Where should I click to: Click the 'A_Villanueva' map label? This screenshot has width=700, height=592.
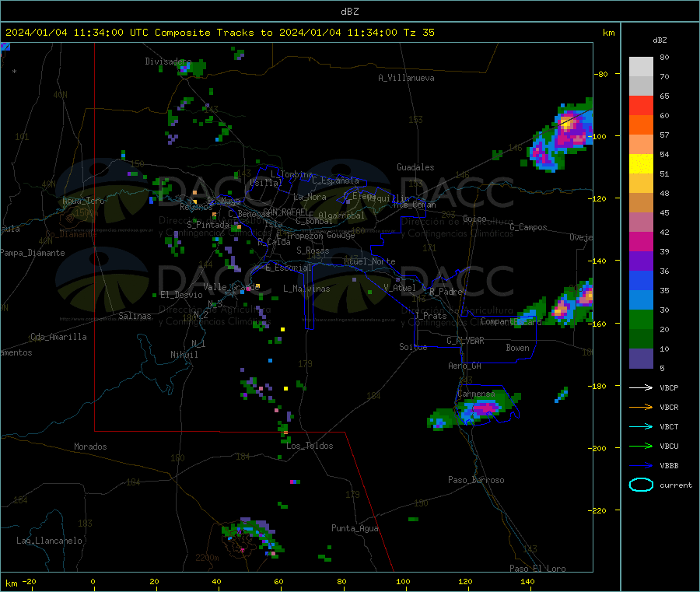(x=406, y=78)
